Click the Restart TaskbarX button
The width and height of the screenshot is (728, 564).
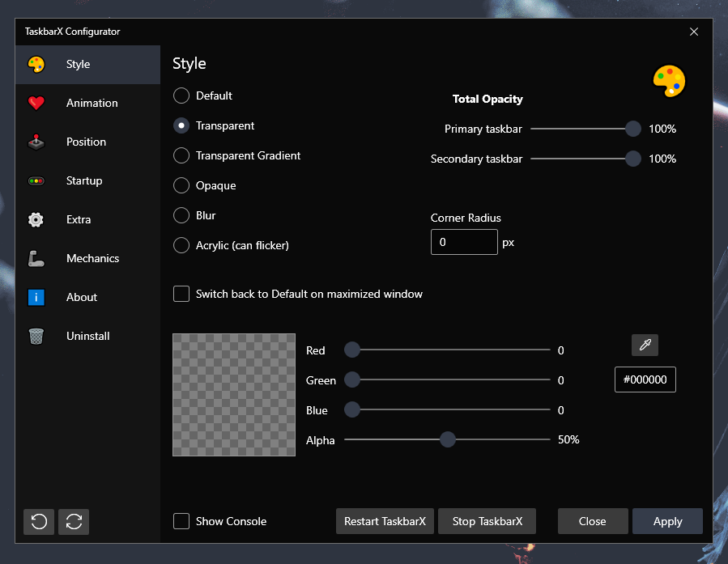(x=385, y=521)
